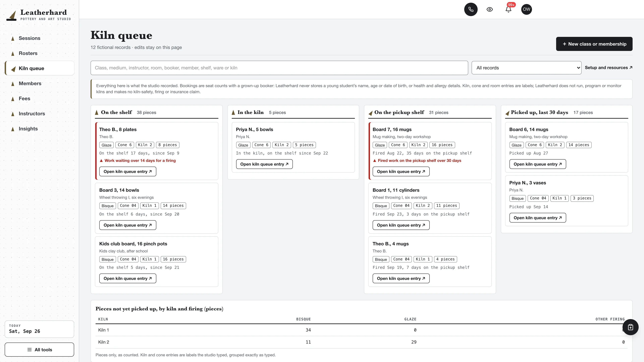The width and height of the screenshot is (644, 362).
Task: Click the Insights sidebar marker icon
Action: point(13,129)
